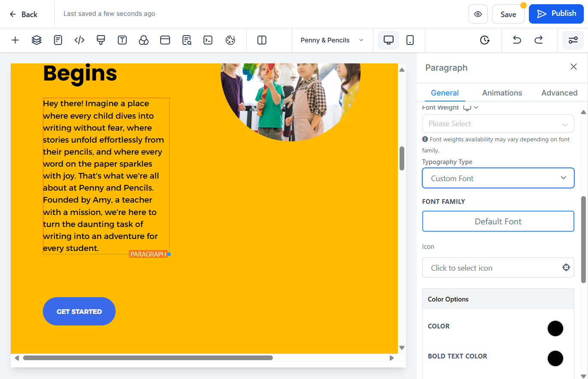Screen dimensions: 588x379
Task: Switch to the Animations tab
Action: click(502, 93)
